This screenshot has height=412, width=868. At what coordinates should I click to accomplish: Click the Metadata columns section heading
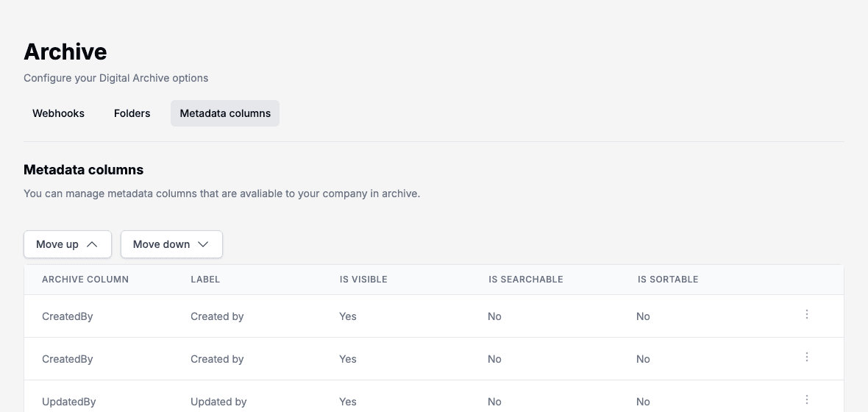[x=84, y=170]
